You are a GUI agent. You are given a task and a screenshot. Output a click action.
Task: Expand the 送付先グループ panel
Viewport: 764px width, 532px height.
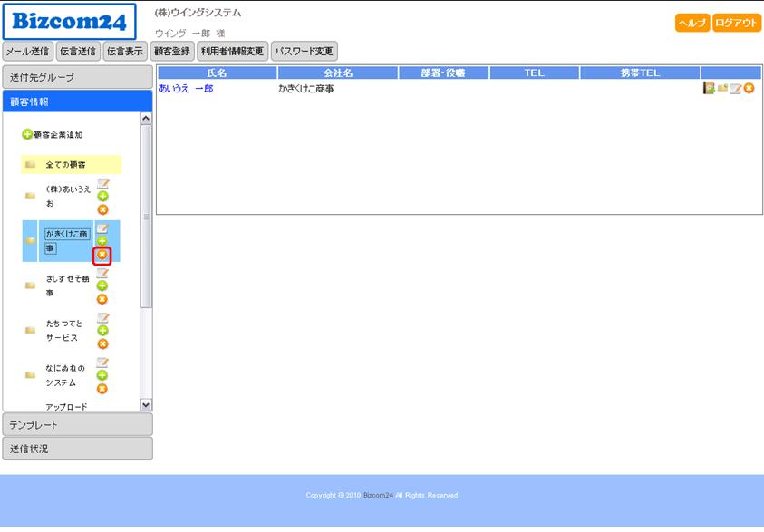click(x=77, y=77)
